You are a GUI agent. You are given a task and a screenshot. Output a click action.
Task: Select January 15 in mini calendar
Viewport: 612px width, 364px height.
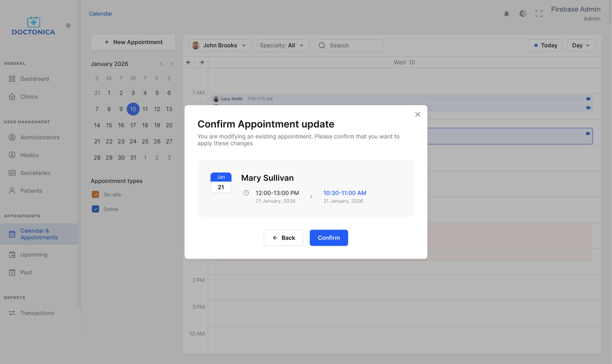tap(109, 125)
